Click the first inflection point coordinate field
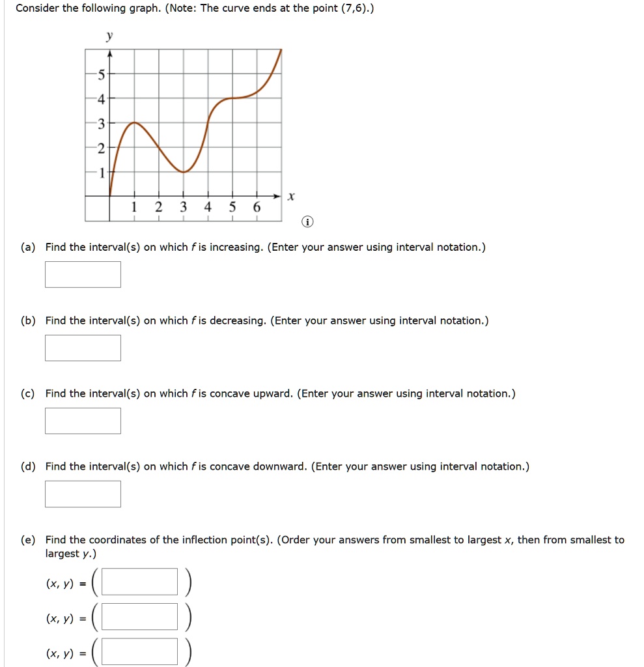644x667 pixels. click(x=139, y=582)
